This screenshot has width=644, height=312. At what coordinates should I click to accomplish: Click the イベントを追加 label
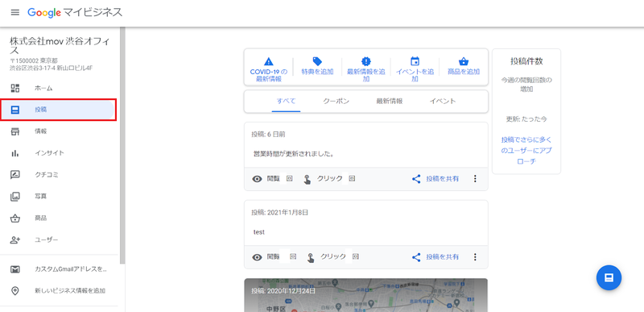tap(415, 75)
